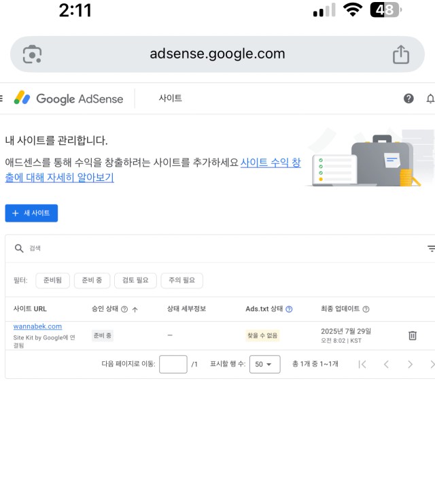The height and width of the screenshot is (504, 435).
Task: Open the adsense.google.com address field
Action: 217,54
